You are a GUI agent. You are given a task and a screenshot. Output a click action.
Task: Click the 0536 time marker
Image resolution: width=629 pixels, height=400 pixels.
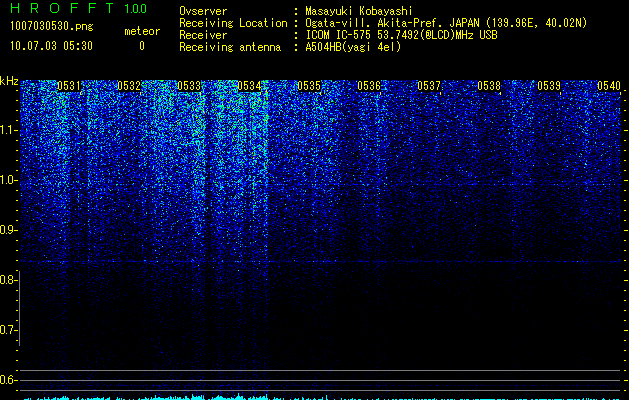369,86
